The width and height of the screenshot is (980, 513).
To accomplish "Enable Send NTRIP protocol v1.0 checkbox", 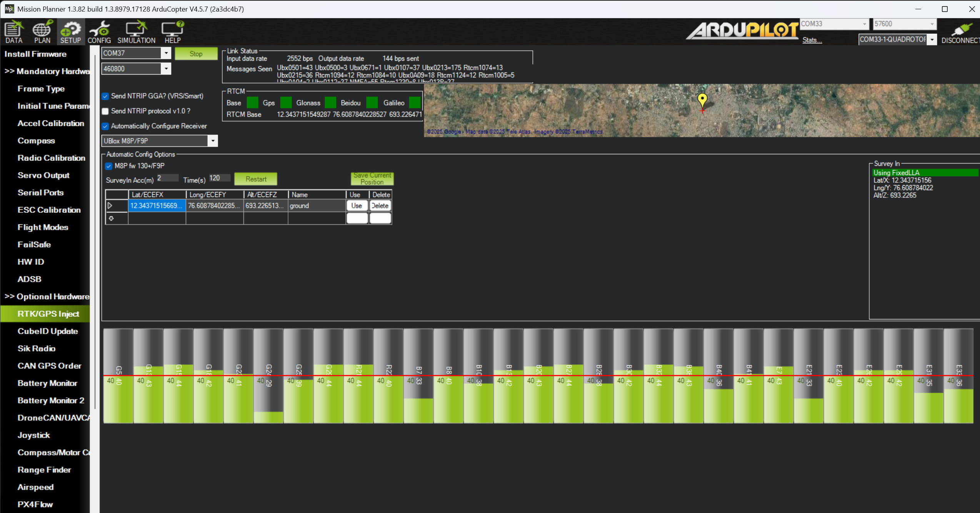I will [x=105, y=111].
